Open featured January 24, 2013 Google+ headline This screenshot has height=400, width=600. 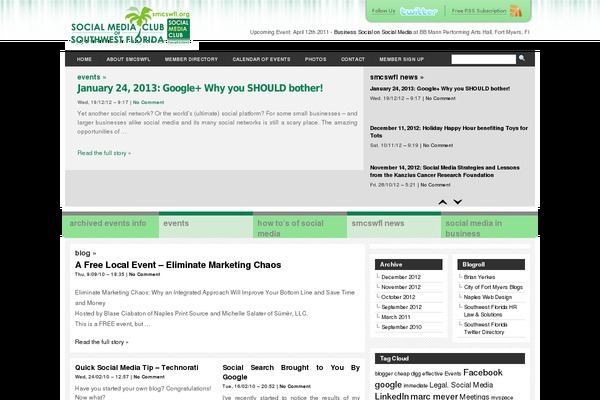point(200,88)
